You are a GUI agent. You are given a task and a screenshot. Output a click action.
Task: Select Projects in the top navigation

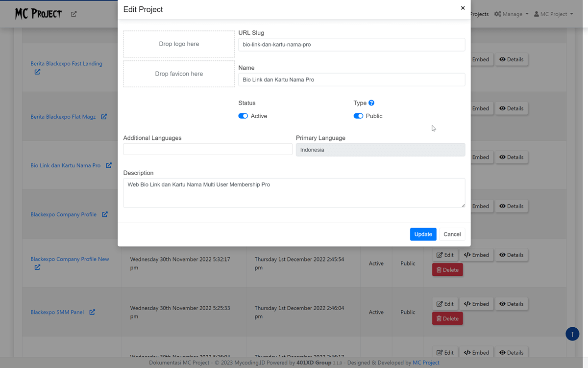pos(479,14)
